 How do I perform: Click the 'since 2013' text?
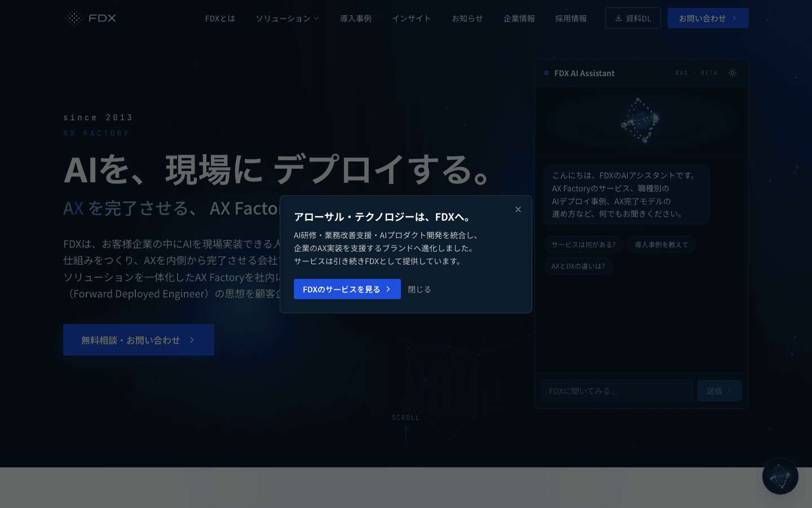click(98, 117)
